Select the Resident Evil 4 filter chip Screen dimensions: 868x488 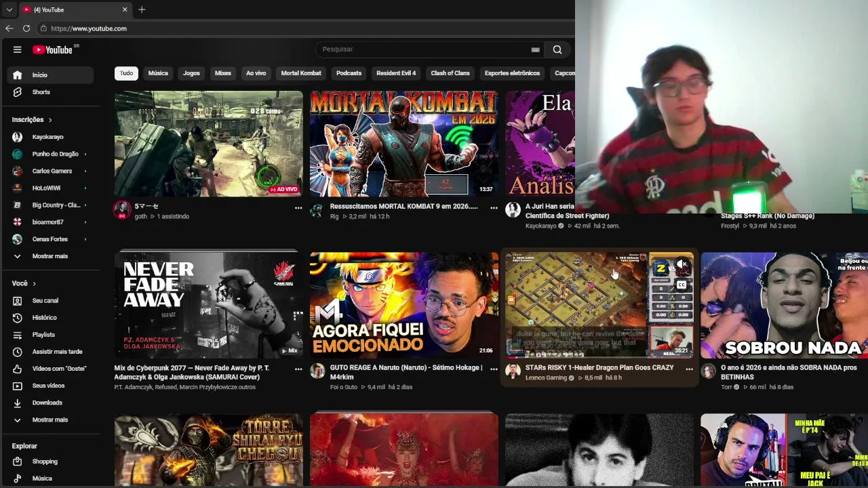396,73
